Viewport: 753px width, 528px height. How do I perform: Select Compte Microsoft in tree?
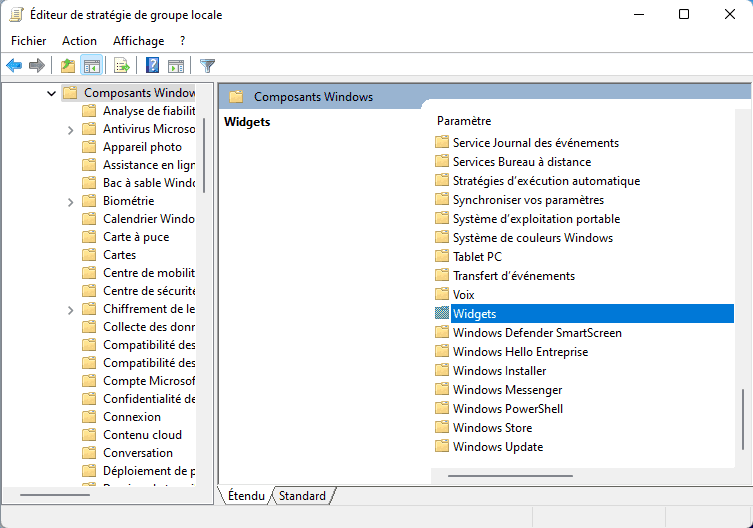(x=149, y=381)
